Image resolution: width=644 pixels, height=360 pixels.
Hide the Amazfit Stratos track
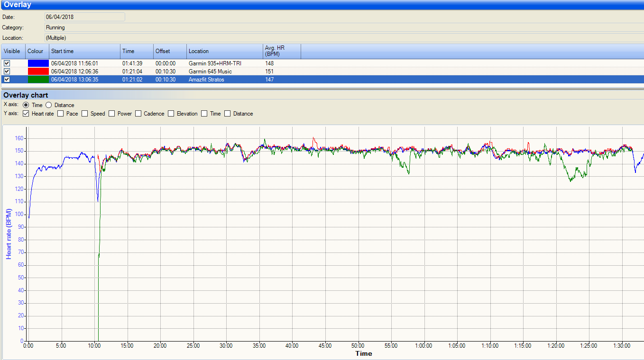coord(7,80)
